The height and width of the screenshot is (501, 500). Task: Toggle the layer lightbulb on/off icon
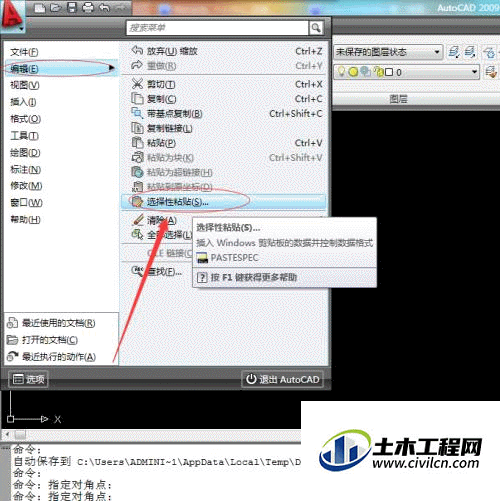[x=341, y=72]
